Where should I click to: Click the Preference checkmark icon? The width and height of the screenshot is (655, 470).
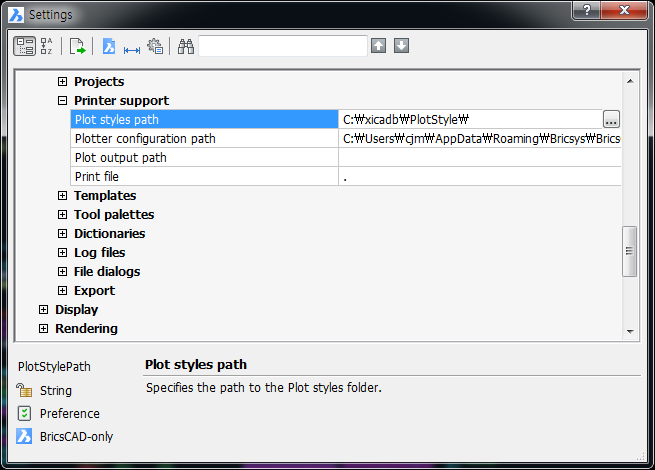click(x=24, y=413)
